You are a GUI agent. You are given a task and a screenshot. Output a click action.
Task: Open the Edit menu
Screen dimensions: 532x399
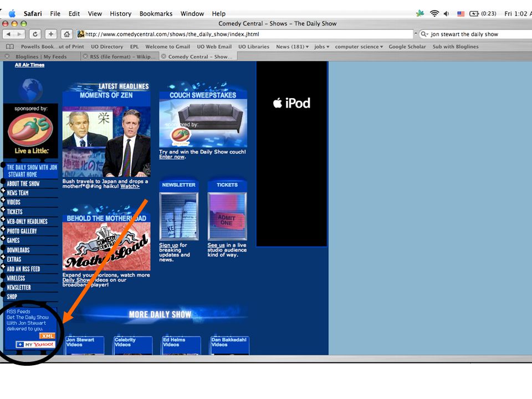coord(74,13)
